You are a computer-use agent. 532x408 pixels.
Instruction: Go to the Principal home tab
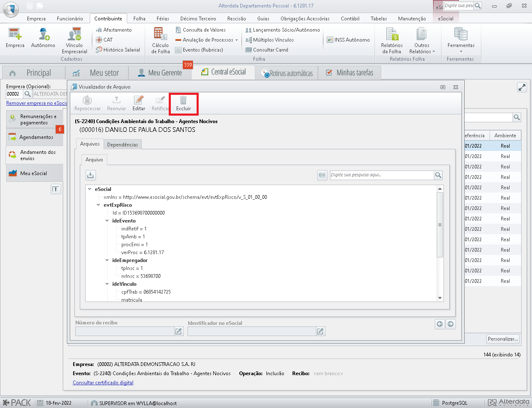click(x=33, y=73)
